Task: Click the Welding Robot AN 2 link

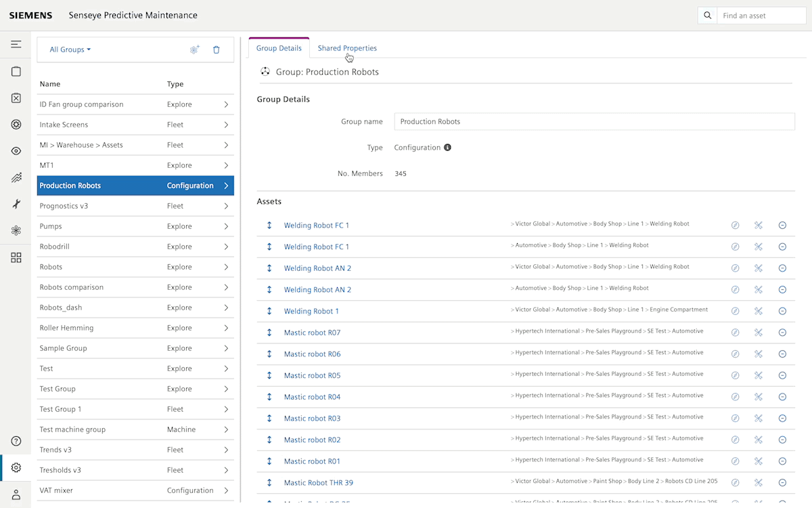Action: [x=317, y=268]
